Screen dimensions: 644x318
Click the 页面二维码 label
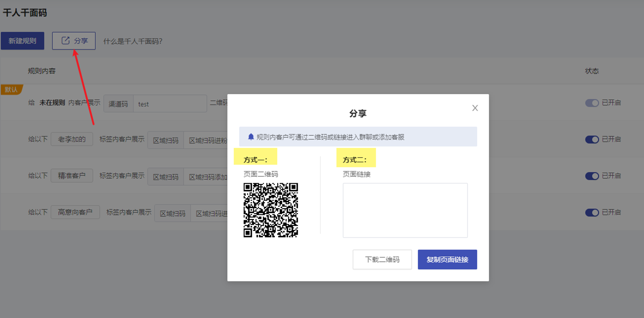[x=261, y=174]
